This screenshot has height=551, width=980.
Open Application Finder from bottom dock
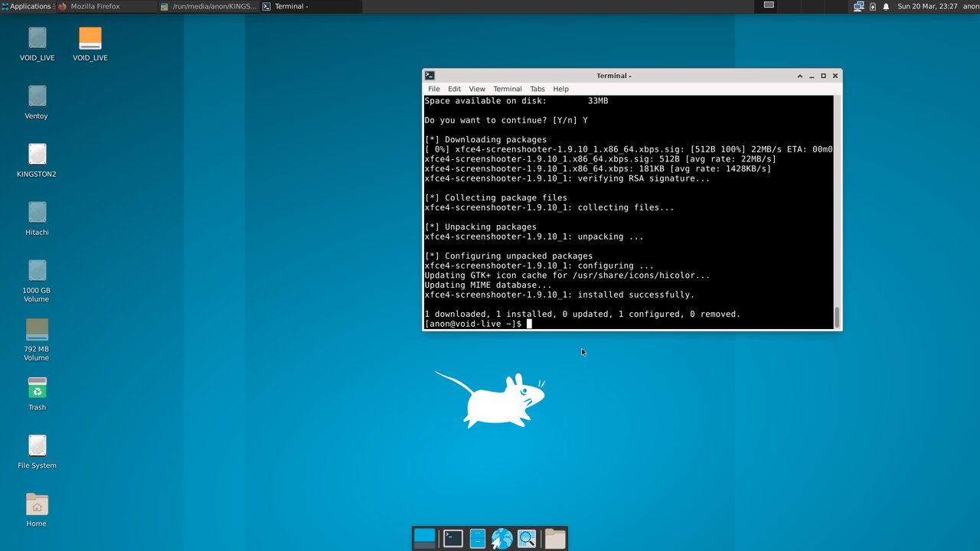(527, 539)
